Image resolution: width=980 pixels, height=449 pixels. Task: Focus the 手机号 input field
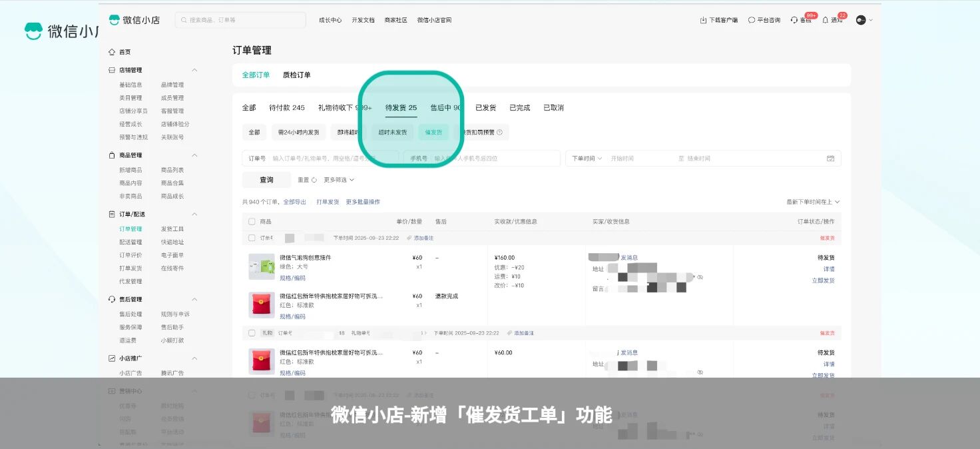(x=481, y=159)
